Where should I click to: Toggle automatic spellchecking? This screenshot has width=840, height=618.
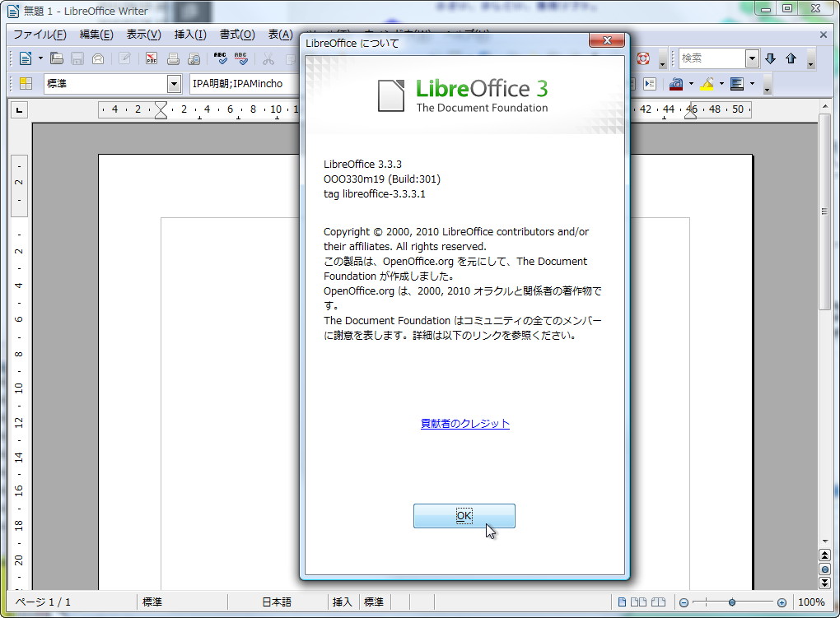(240, 58)
